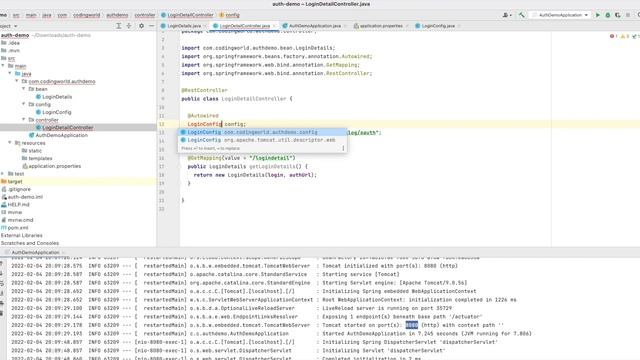This screenshot has width=640, height=360.
Task: Collapse the bean package arrow
Action: coord(24,89)
